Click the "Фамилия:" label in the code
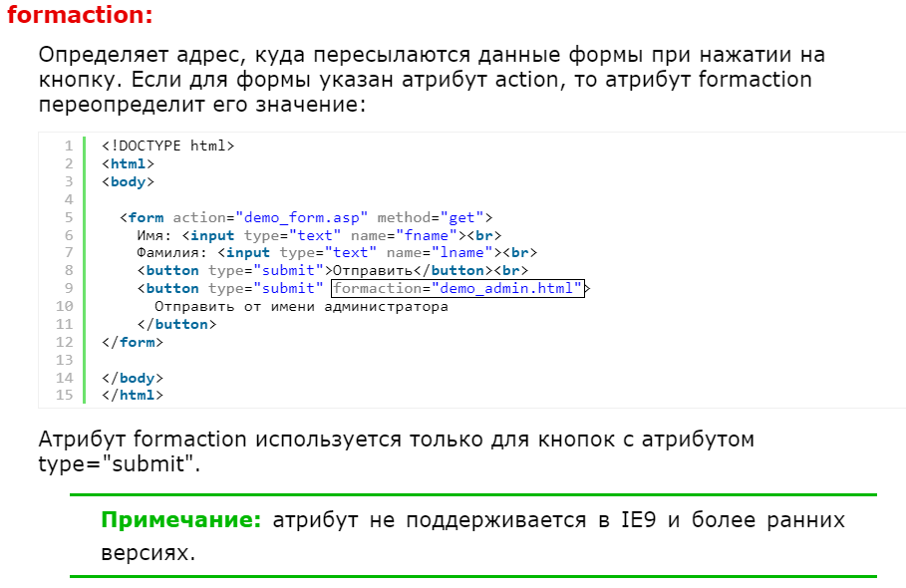Screen dimensions: 906x588 [172, 252]
